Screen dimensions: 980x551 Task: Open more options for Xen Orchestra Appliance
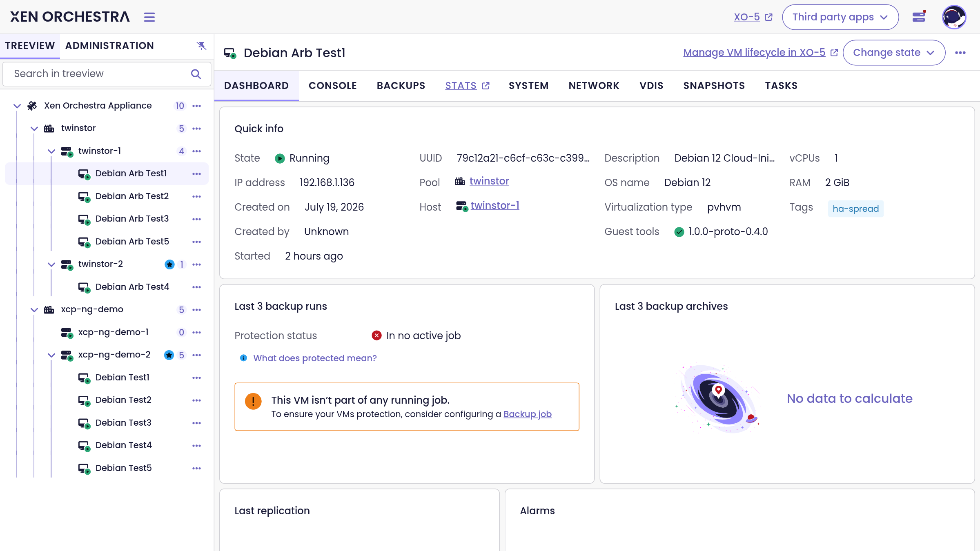click(197, 106)
